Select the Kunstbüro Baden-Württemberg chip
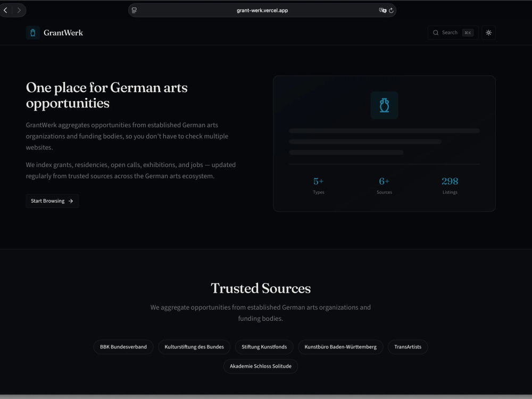Image resolution: width=532 pixels, height=399 pixels. click(340, 347)
